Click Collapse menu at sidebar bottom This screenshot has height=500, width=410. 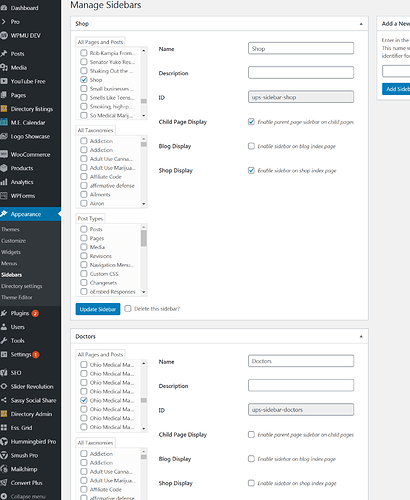point(28,496)
